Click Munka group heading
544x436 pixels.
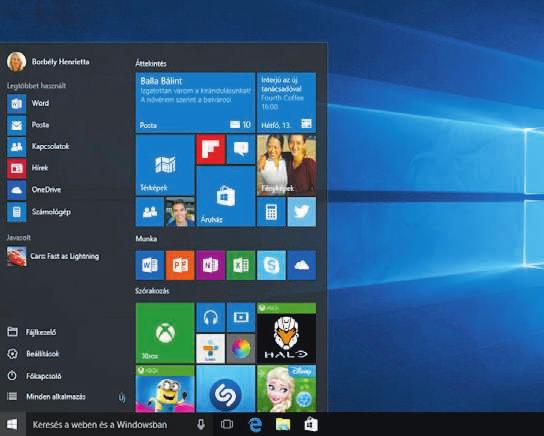146,239
